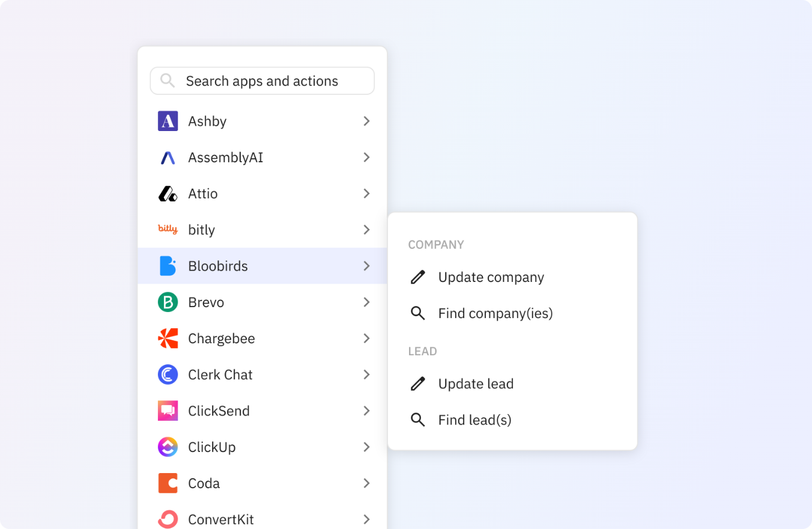This screenshot has width=812, height=529.
Task: Click the ConvertKit logo icon
Action: 168,519
